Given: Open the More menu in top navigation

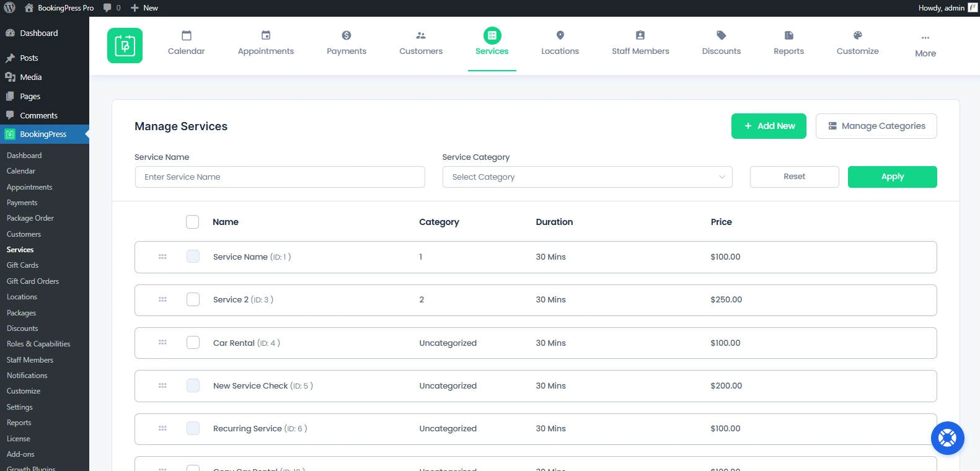Looking at the screenshot, I should tap(925, 46).
